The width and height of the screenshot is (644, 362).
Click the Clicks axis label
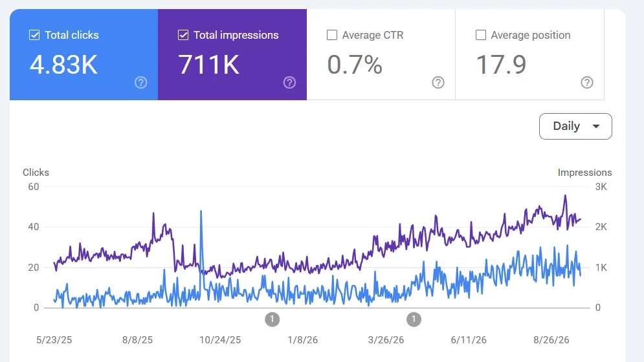36,173
